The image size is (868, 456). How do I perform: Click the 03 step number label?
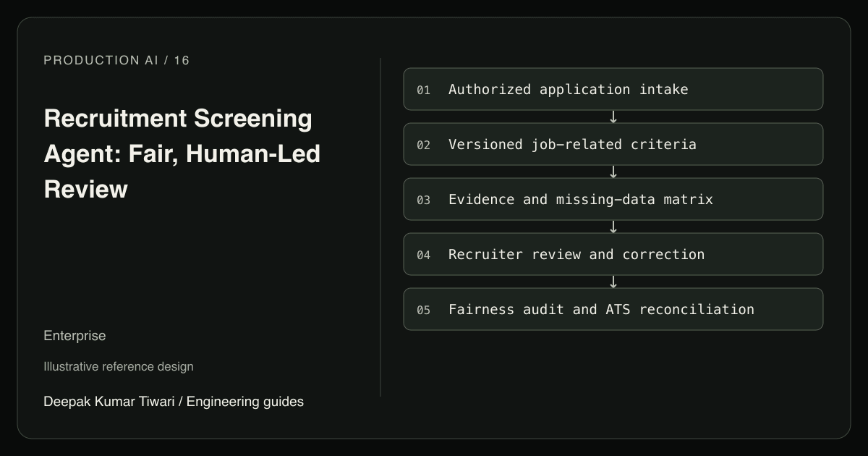pyautogui.click(x=423, y=200)
